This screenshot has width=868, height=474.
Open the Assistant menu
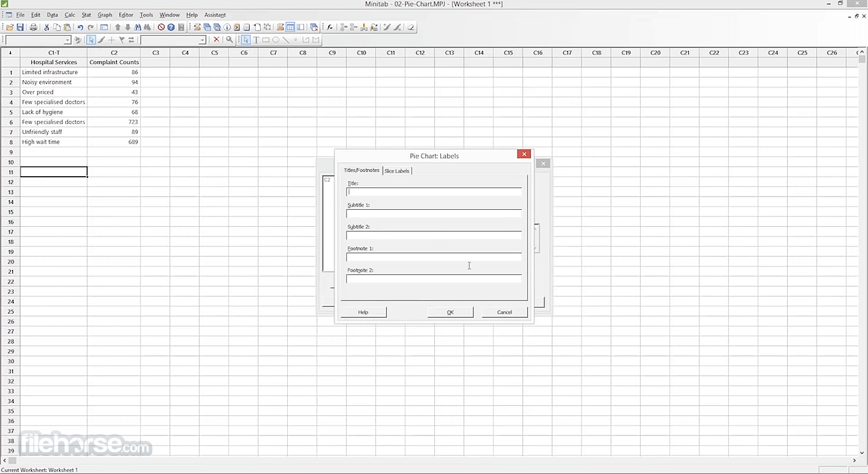[215, 15]
